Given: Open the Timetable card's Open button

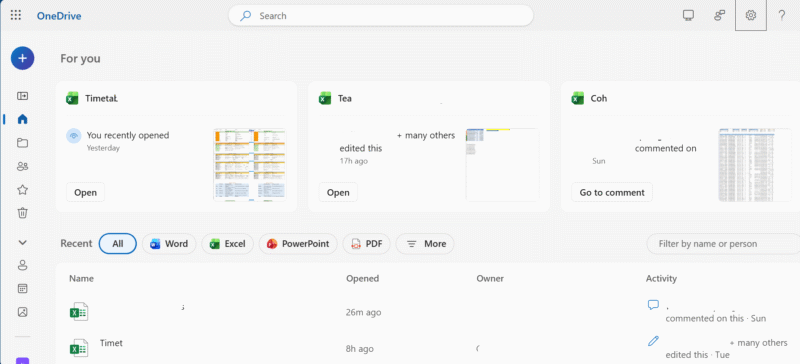Looking at the screenshot, I should pyautogui.click(x=86, y=192).
